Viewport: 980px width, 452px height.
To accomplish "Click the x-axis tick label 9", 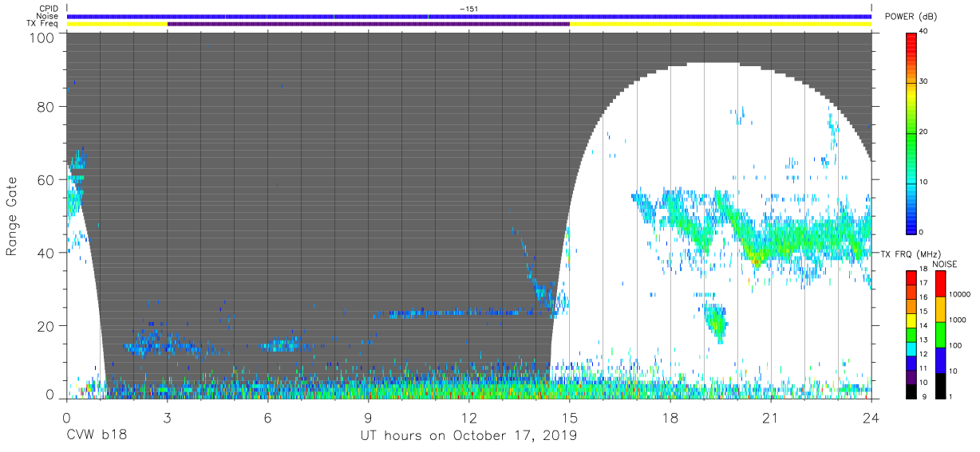I will tap(368, 417).
